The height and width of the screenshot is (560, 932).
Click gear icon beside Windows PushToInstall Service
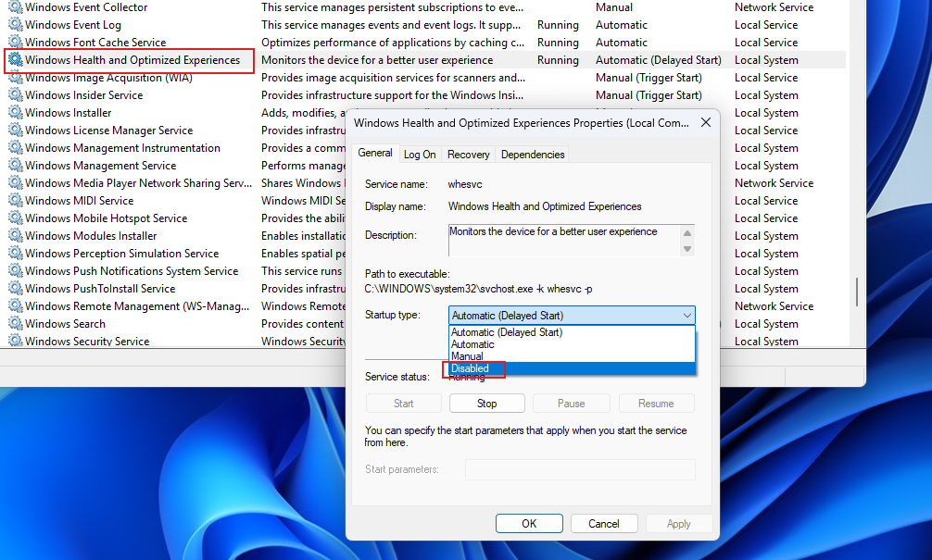click(16, 288)
